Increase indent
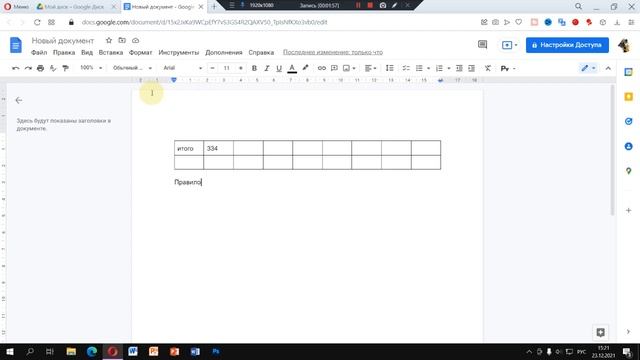The image size is (640, 360). point(471,68)
